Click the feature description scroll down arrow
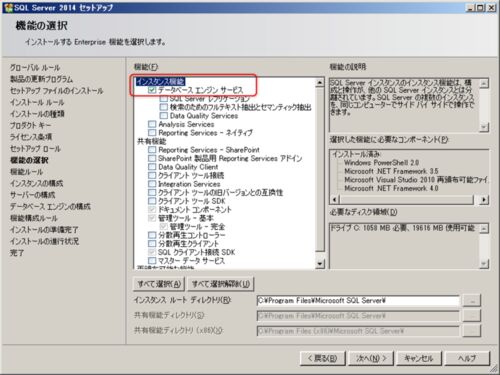This screenshot has height=375, width=500. 484,127
